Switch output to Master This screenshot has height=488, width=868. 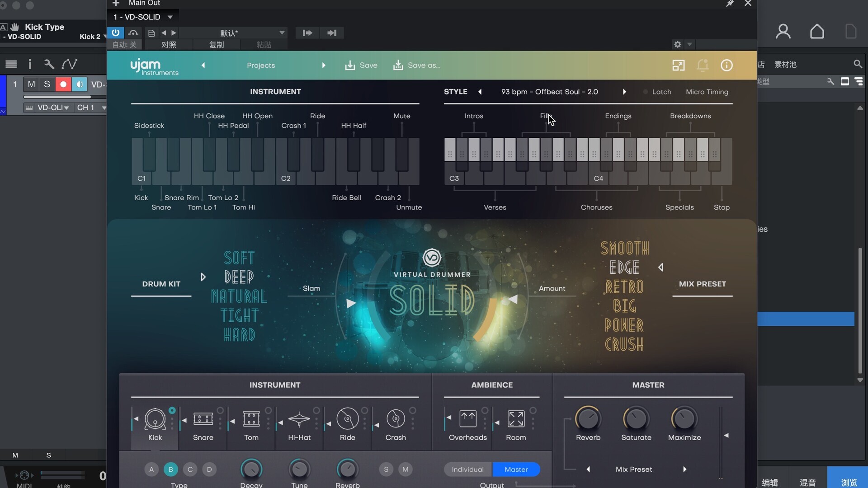(x=516, y=469)
